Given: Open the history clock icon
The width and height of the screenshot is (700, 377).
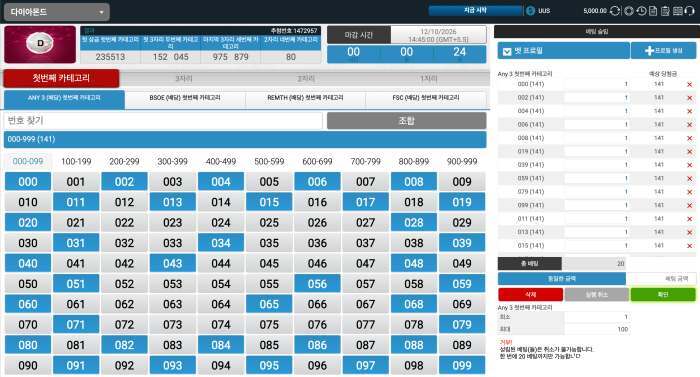Looking at the screenshot, I should tap(641, 11).
